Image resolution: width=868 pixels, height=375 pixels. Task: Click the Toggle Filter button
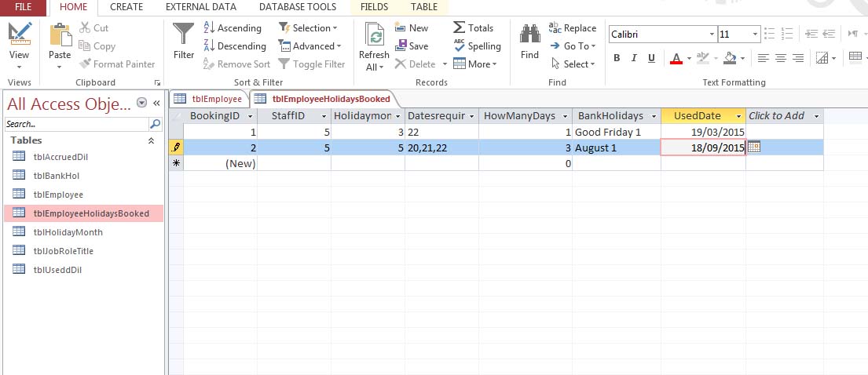(x=312, y=64)
